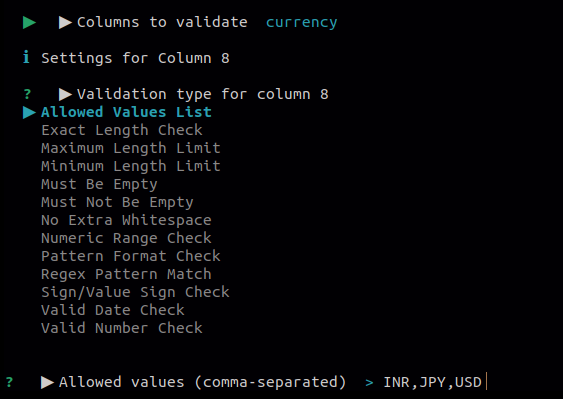Click 'Allowed values (comma-separated)' prompt text
Screen dimensions: 563x399
[203, 382]
